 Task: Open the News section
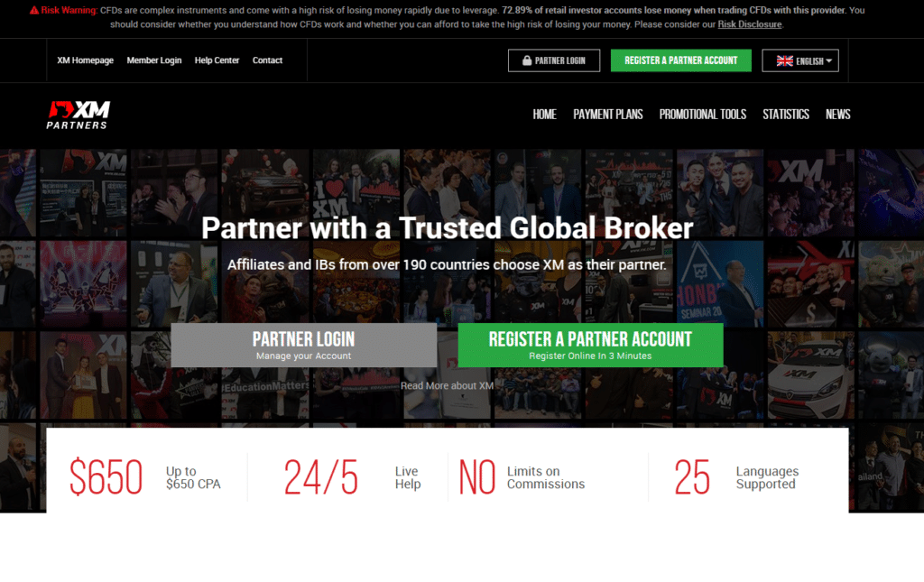(837, 115)
